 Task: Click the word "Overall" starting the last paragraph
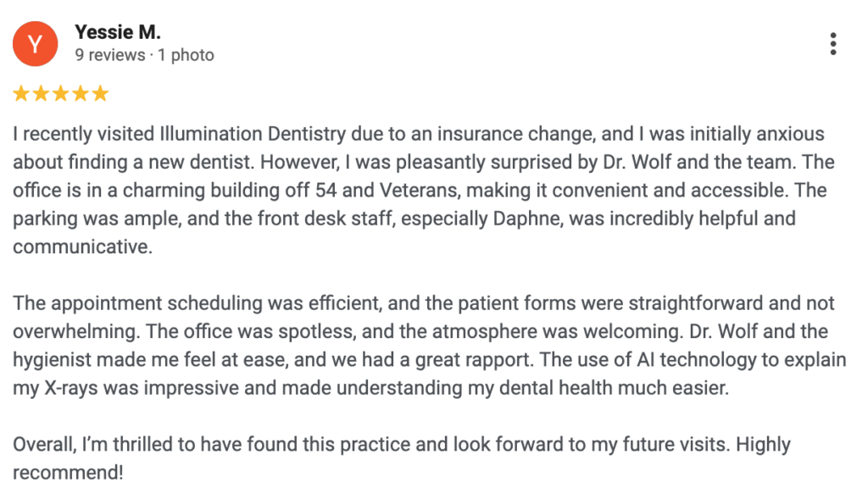pyautogui.click(x=43, y=444)
